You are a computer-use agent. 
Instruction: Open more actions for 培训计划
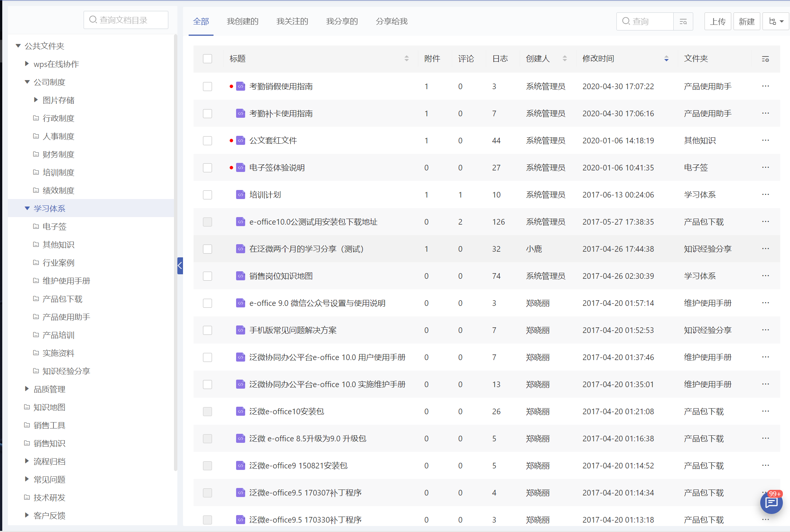pos(765,195)
